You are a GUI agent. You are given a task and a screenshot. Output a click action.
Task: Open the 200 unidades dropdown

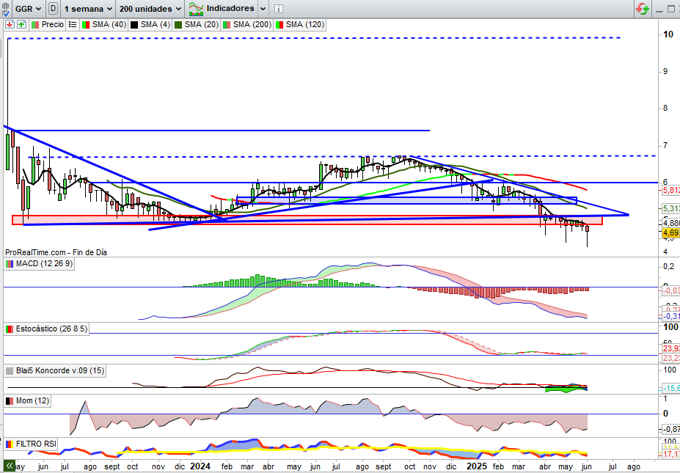(150, 8)
